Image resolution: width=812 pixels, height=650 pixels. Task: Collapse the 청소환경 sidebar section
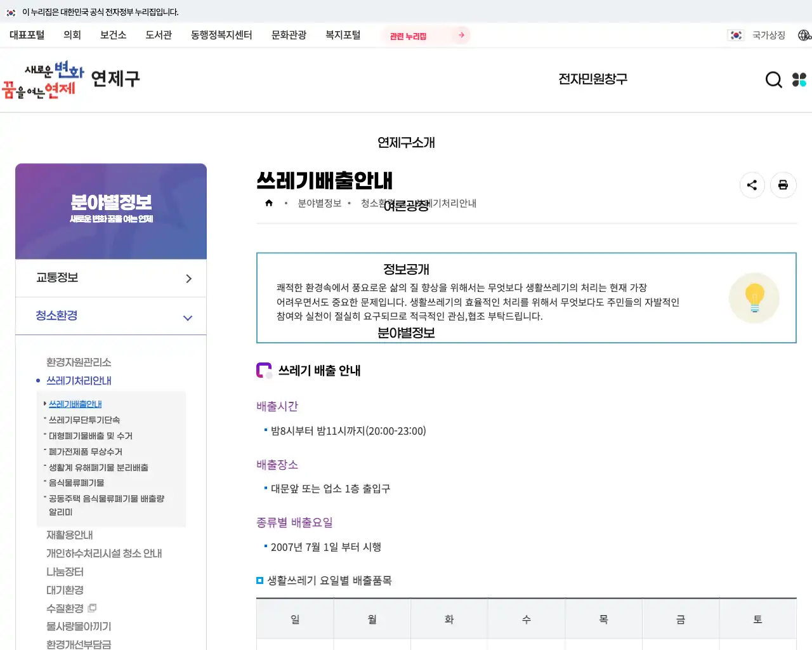pyautogui.click(x=111, y=315)
